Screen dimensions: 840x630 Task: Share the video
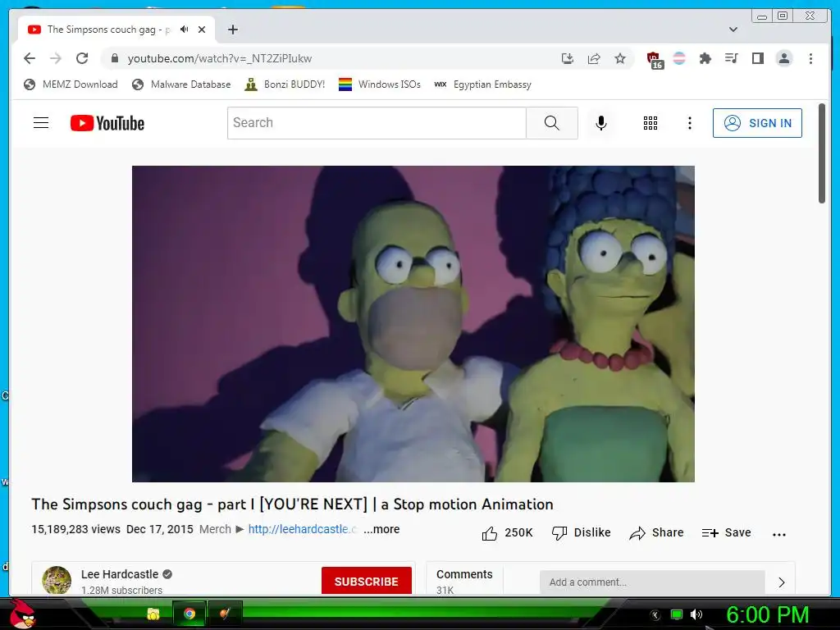click(656, 533)
